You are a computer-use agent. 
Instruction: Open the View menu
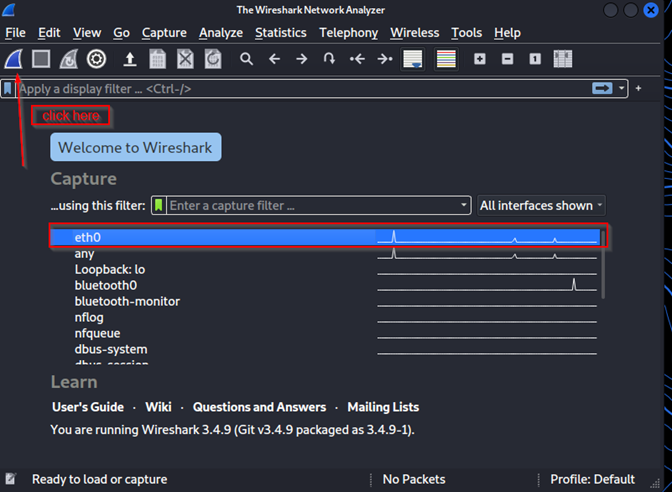pos(87,33)
